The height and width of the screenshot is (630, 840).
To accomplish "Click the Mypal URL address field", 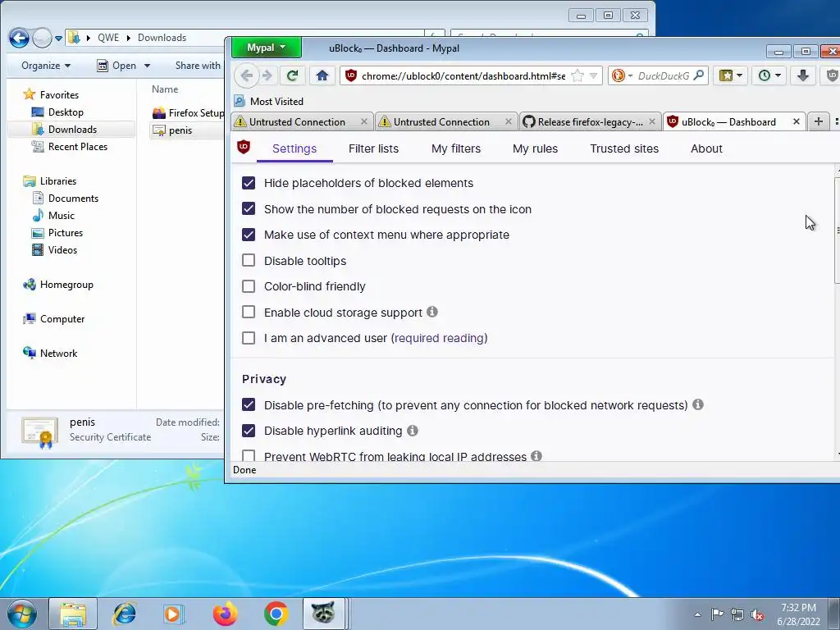I will tap(463, 75).
